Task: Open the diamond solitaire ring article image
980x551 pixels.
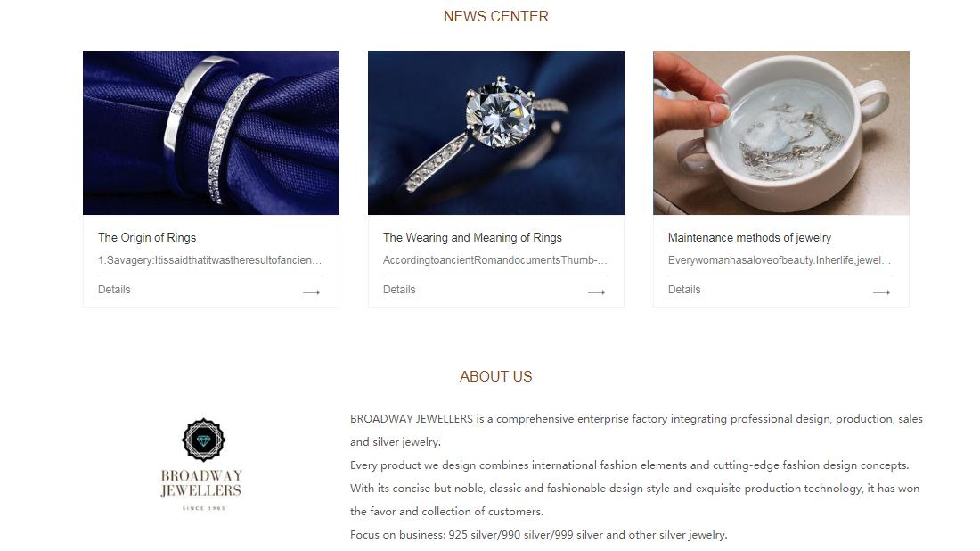Action: (496, 133)
